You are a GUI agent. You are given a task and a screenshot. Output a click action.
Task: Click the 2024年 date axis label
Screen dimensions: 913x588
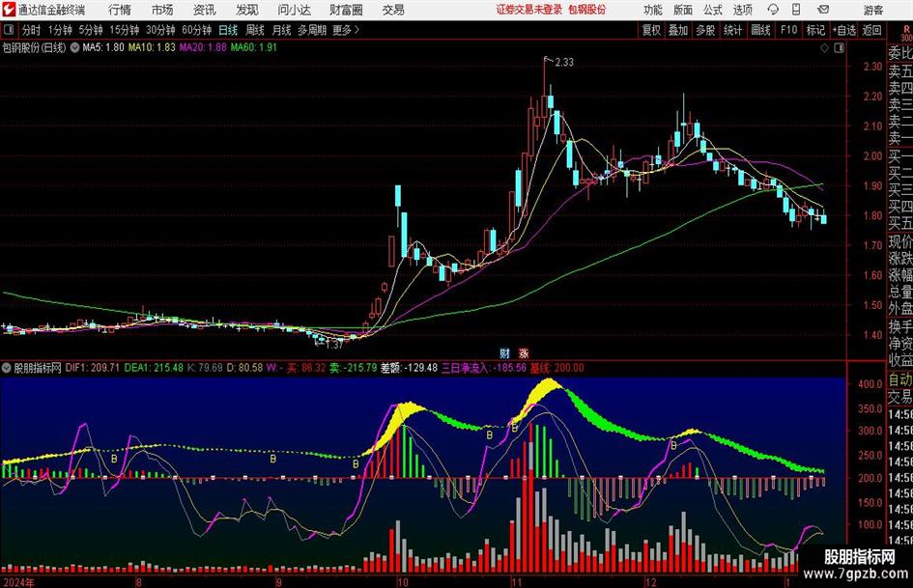(18, 582)
